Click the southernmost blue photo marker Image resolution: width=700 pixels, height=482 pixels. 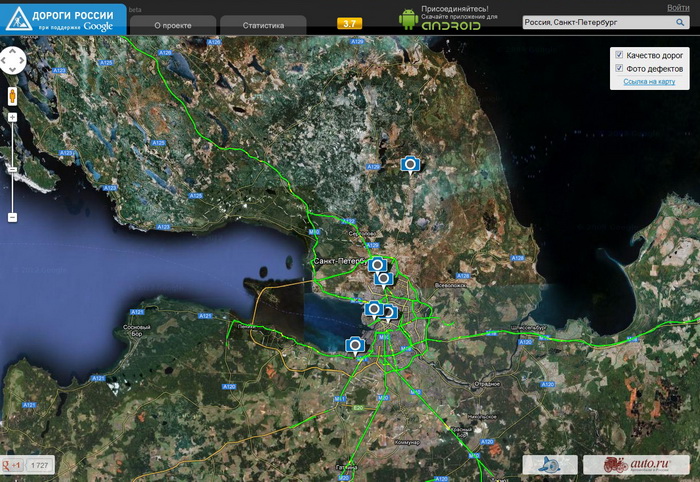point(354,346)
